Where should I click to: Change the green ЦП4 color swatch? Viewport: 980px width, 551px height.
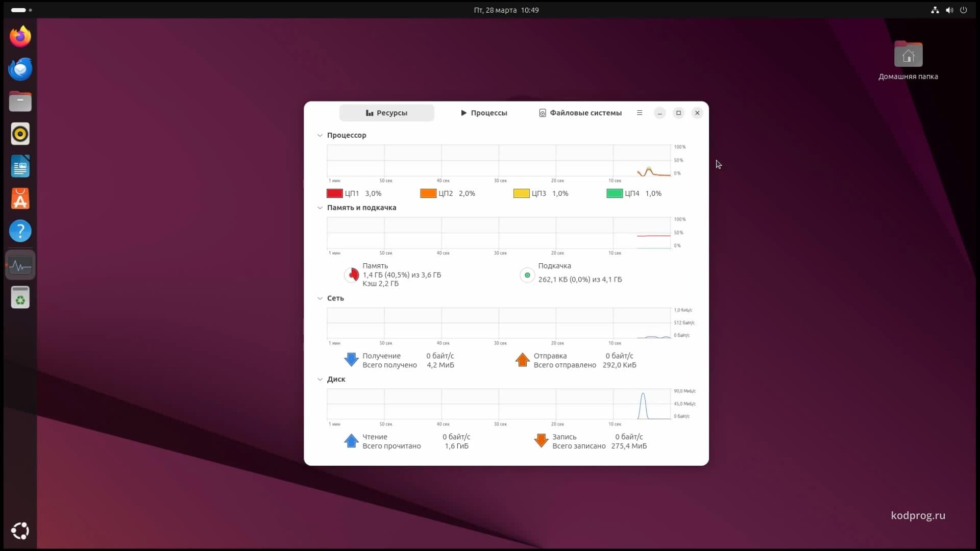(615, 193)
